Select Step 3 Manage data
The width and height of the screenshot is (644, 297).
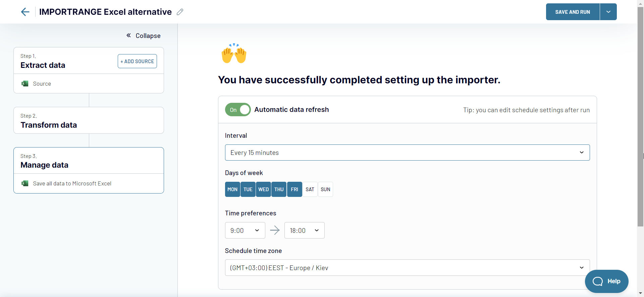[89, 161]
